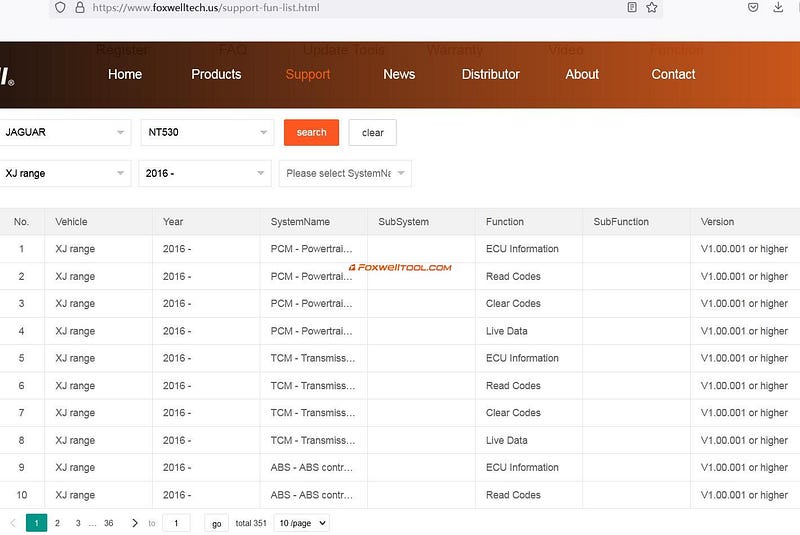Click Clear Codes in row 3

(513, 303)
